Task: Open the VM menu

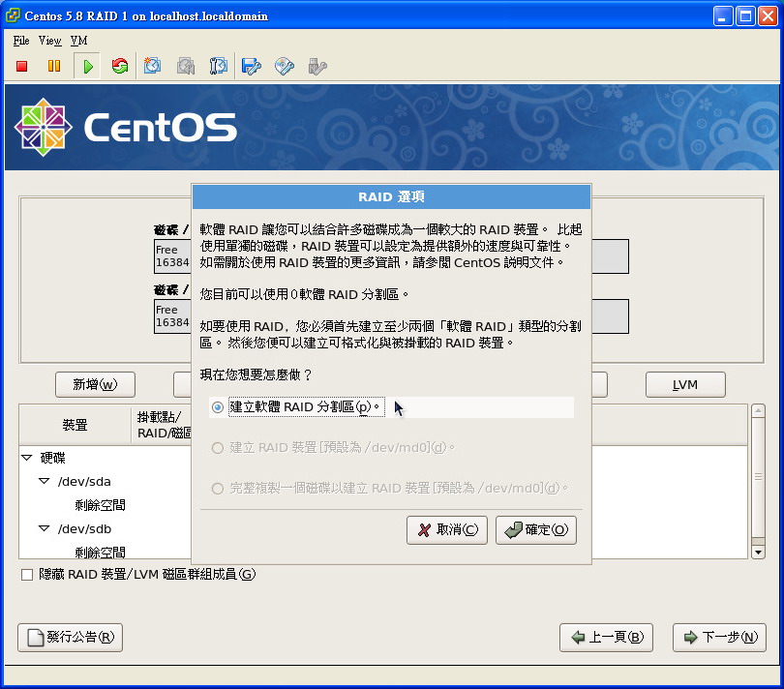Action: point(79,41)
